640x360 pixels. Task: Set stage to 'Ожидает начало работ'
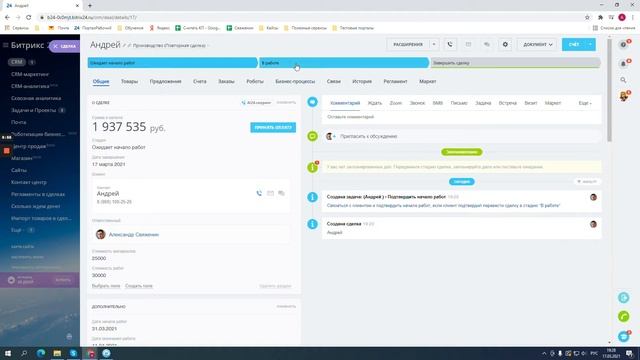(x=173, y=63)
